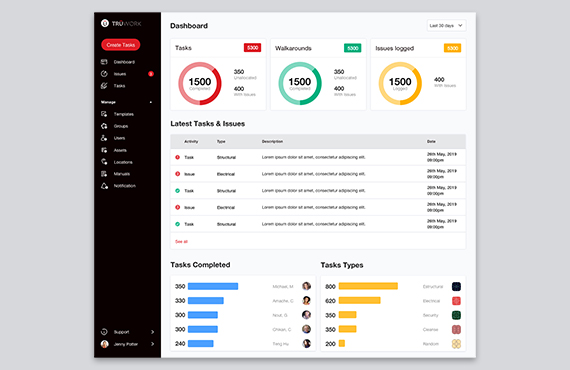Click the yellow bar for 620 Electrical tasks

tap(360, 301)
